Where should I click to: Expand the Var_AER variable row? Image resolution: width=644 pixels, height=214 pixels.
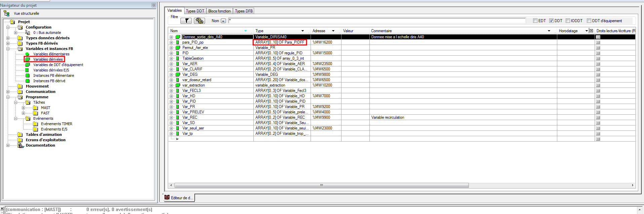click(171, 64)
